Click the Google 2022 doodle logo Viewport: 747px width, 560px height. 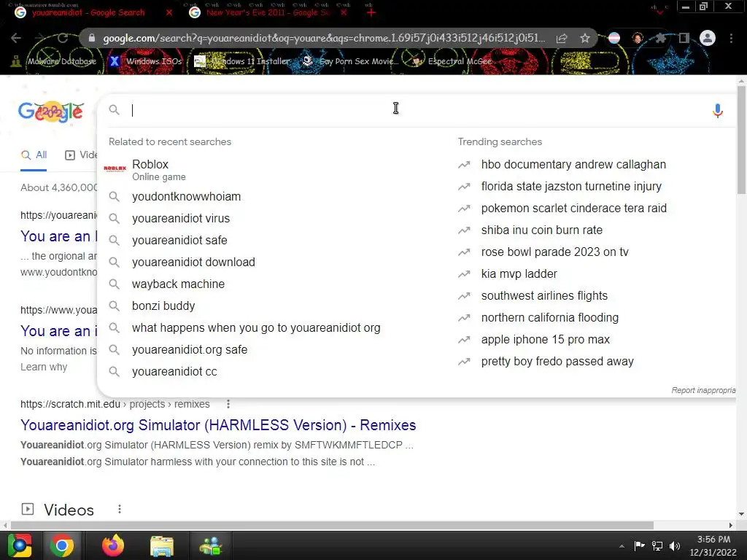pos(51,112)
